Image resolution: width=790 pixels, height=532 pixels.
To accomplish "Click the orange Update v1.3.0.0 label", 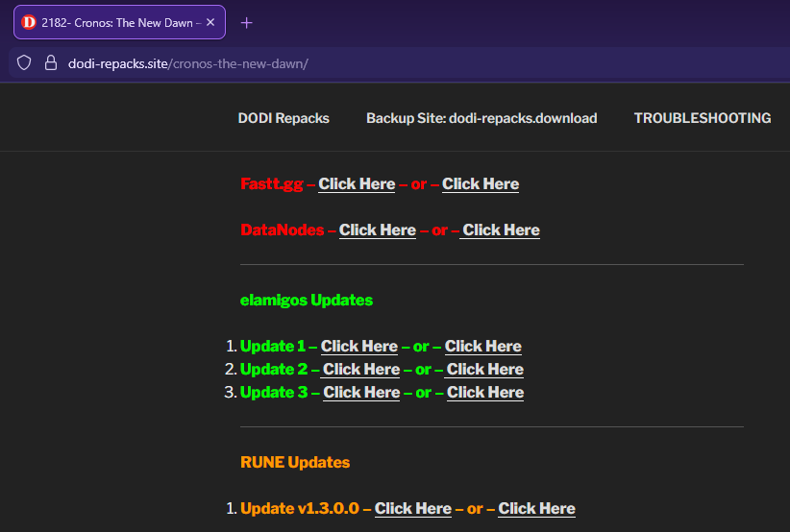I will pos(300,509).
